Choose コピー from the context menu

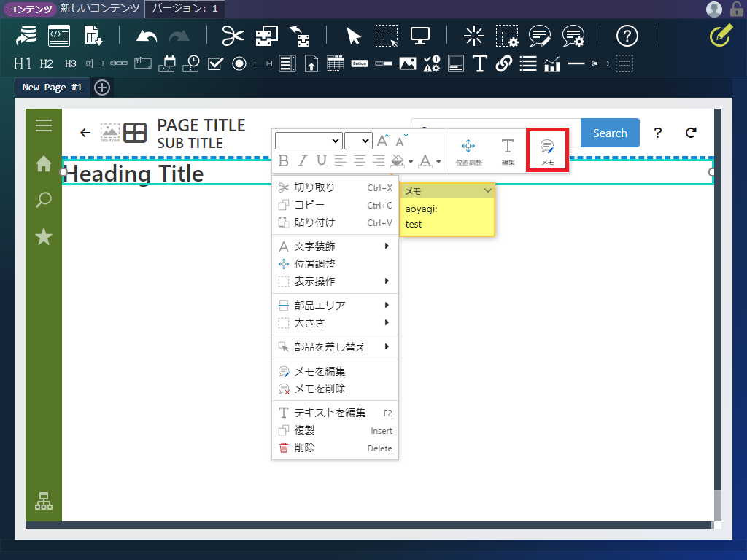coord(335,205)
